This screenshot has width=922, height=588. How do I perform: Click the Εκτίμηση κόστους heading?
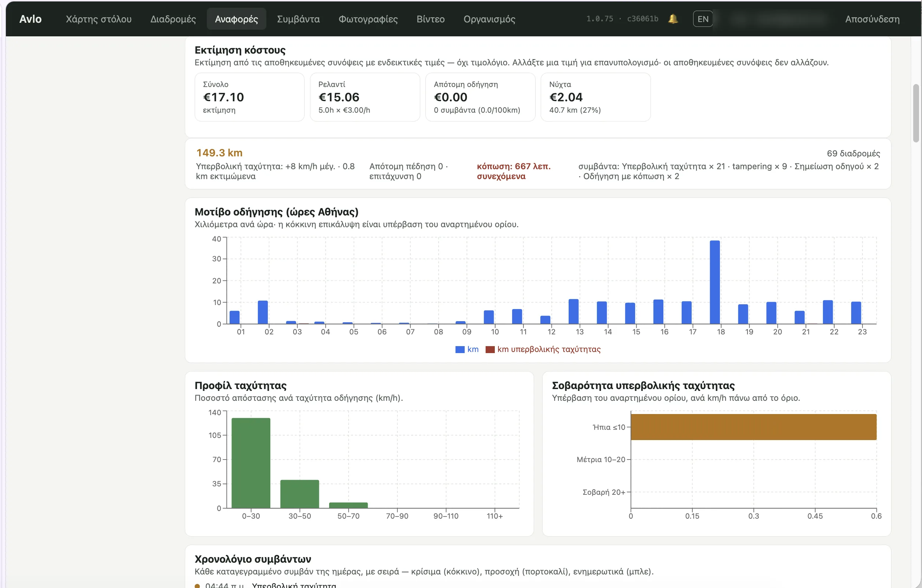pos(240,50)
